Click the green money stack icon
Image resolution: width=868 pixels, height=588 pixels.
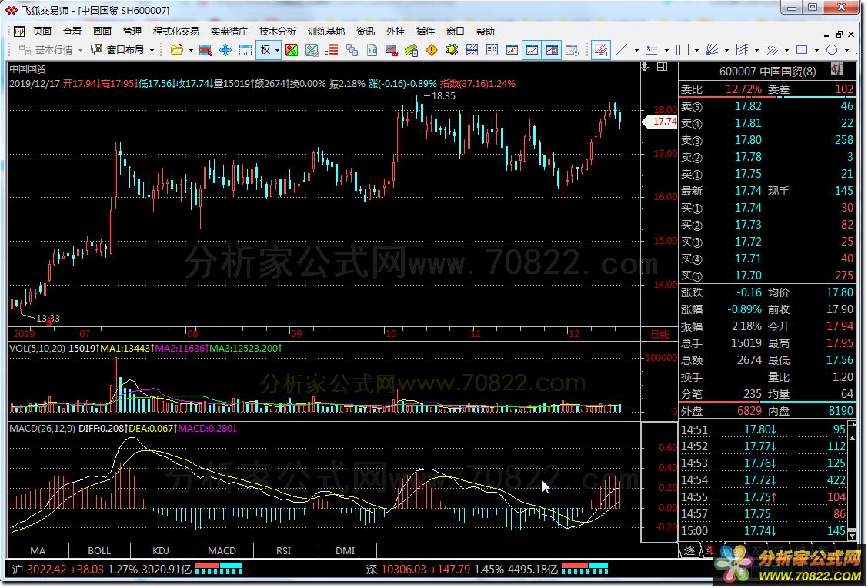click(412, 50)
